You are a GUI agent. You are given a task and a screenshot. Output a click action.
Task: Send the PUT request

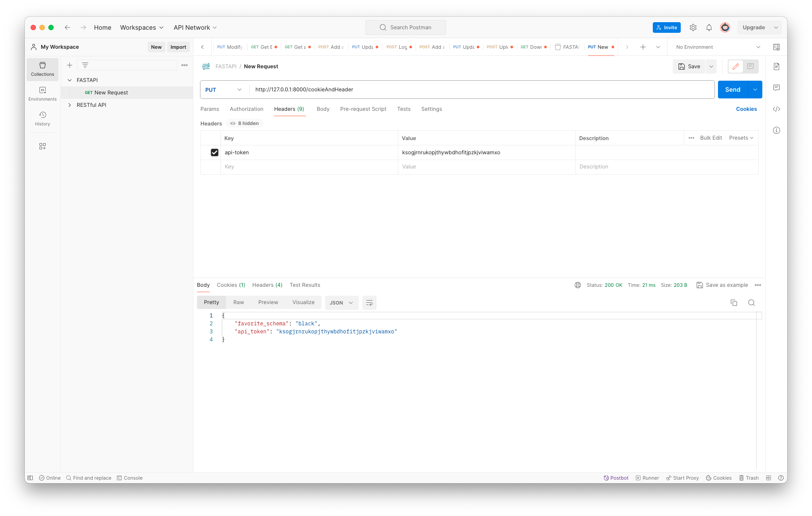pyautogui.click(x=733, y=90)
